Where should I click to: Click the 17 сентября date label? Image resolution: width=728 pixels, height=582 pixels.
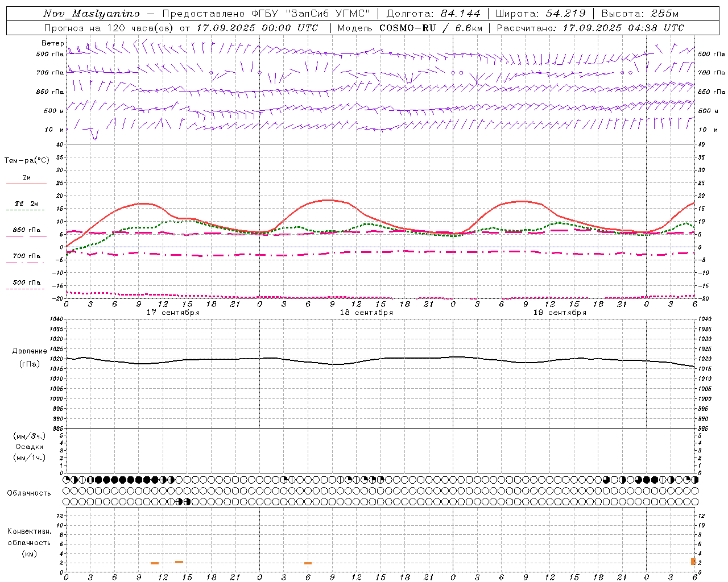click(172, 313)
